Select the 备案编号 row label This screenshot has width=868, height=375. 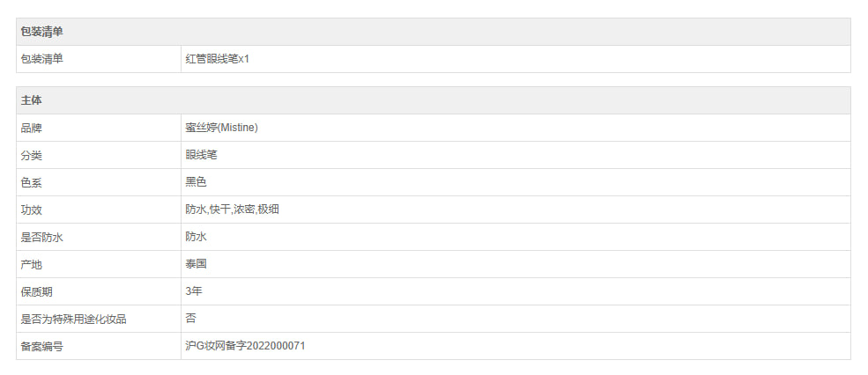point(41,346)
